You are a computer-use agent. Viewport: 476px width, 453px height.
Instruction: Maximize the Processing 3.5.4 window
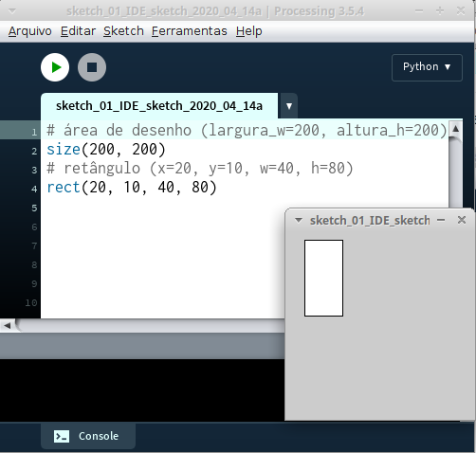[x=440, y=11]
